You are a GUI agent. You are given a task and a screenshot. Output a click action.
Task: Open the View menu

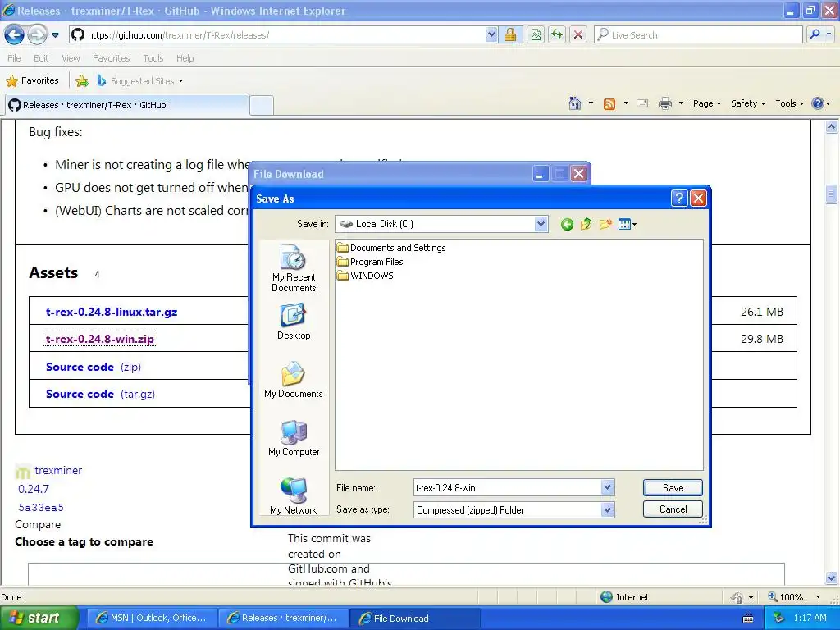pyautogui.click(x=71, y=58)
